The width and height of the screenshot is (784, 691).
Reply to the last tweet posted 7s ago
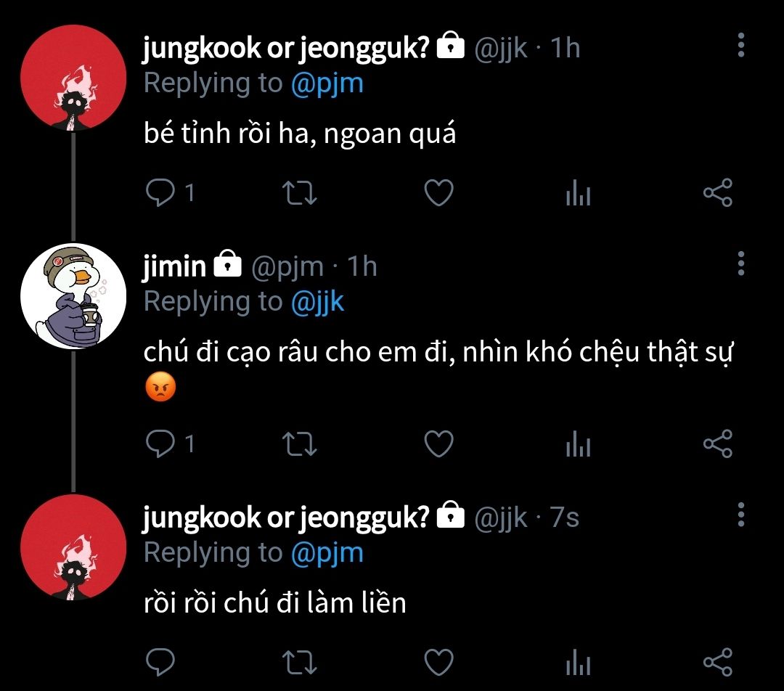[x=158, y=662]
